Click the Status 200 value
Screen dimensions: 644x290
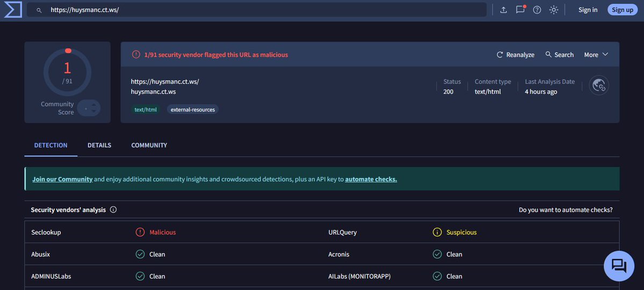(x=448, y=92)
